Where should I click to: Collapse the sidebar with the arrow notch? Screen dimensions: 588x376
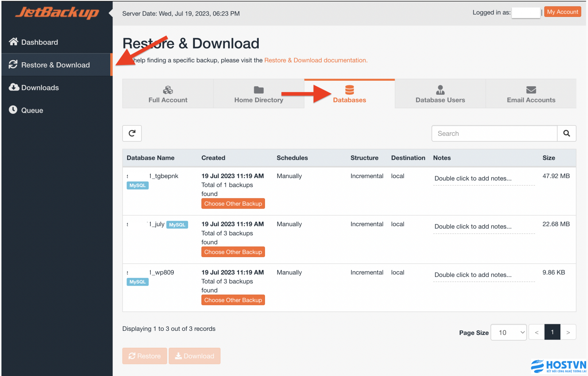click(111, 13)
